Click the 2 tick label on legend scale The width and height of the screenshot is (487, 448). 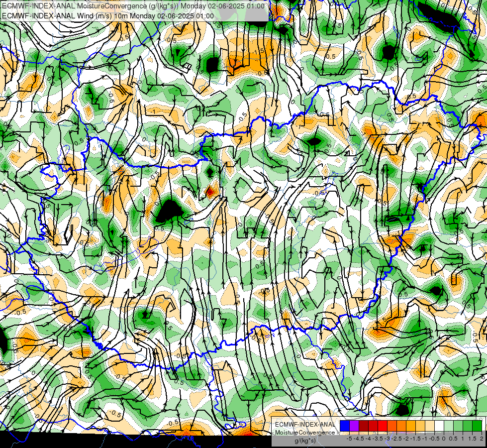(x=482, y=439)
